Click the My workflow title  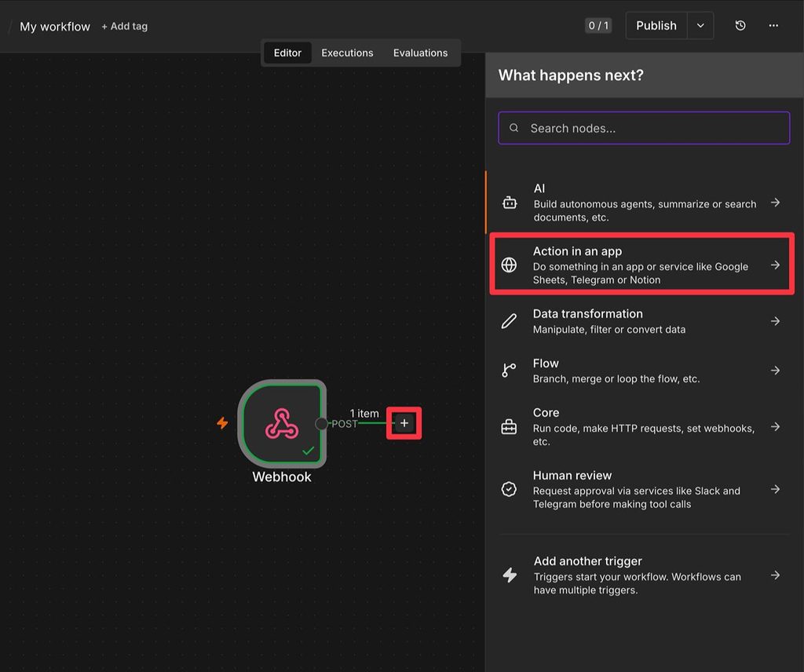point(55,27)
